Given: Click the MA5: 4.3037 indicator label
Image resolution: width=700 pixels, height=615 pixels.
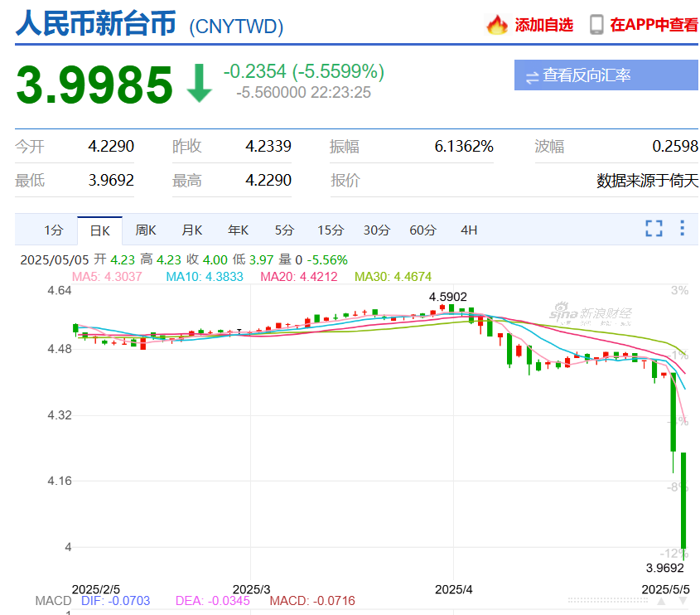Looking at the screenshot, I should [x=107, y=277].
